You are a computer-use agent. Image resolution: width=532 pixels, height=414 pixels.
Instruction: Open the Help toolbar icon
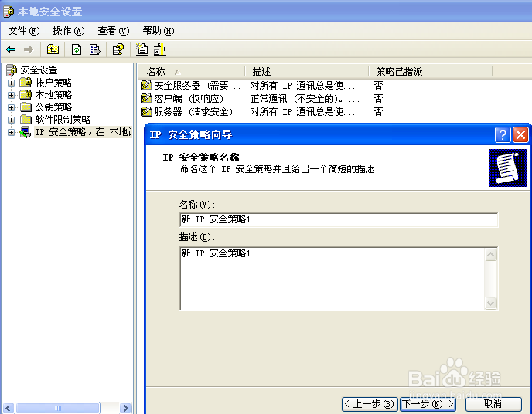pyautogui.click(x=118, y=49)
